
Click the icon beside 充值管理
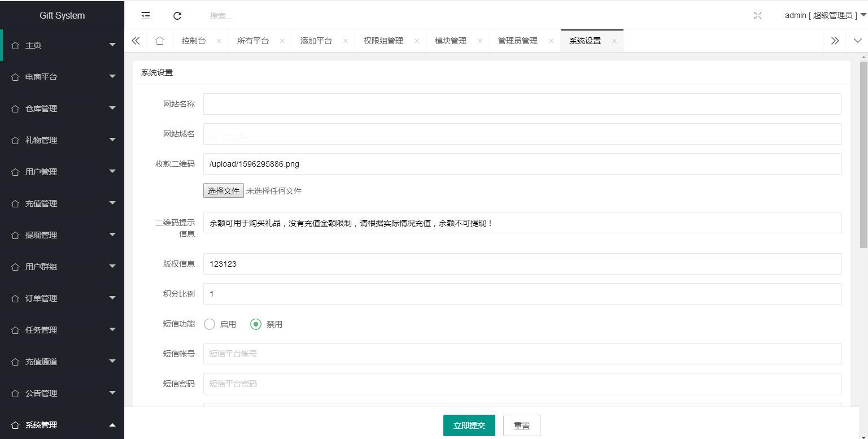pos(15,203)
